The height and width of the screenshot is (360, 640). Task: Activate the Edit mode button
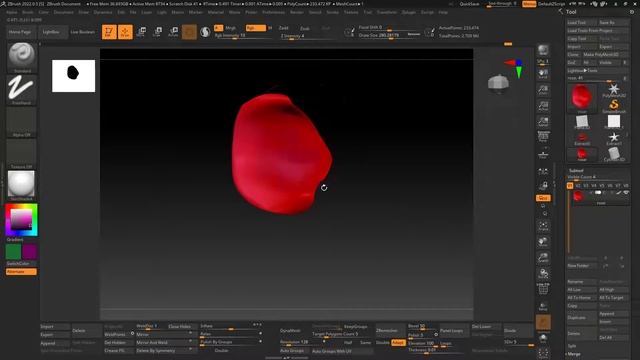[109, 32]
